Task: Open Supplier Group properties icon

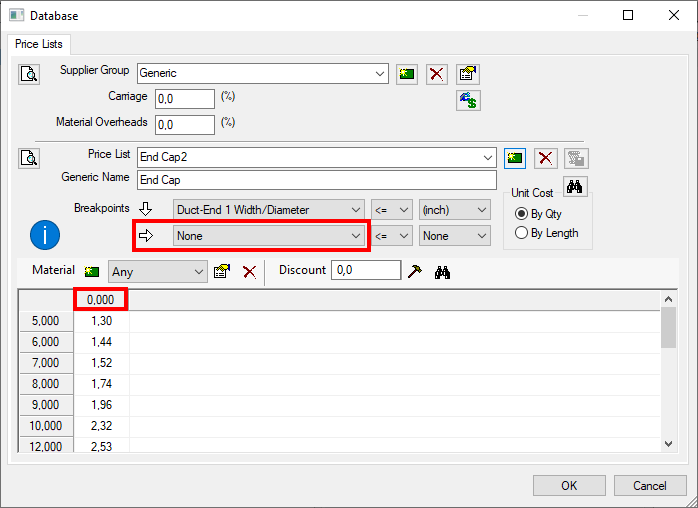Action: (x=468, y=74)
